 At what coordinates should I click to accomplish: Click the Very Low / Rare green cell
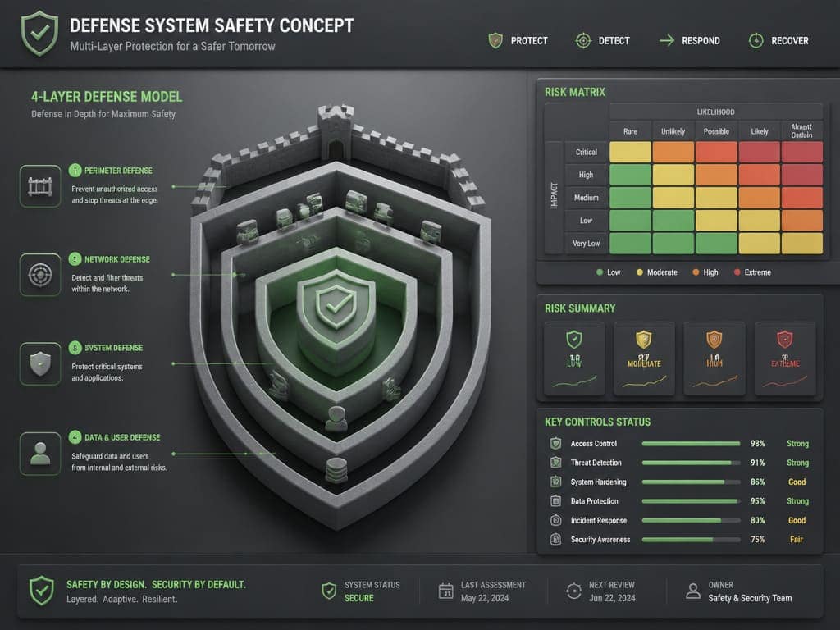pyautogui.click(x=630, y=243)
